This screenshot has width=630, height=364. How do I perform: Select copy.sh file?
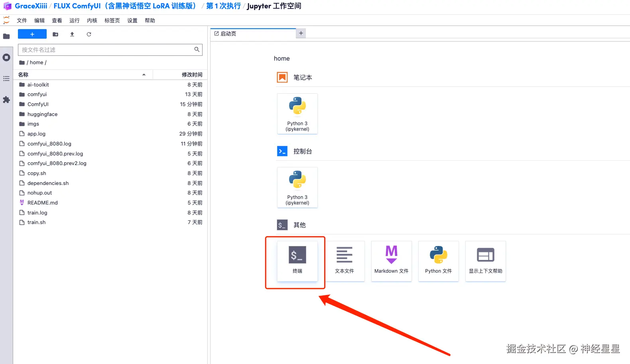click(x=110, y=173)
